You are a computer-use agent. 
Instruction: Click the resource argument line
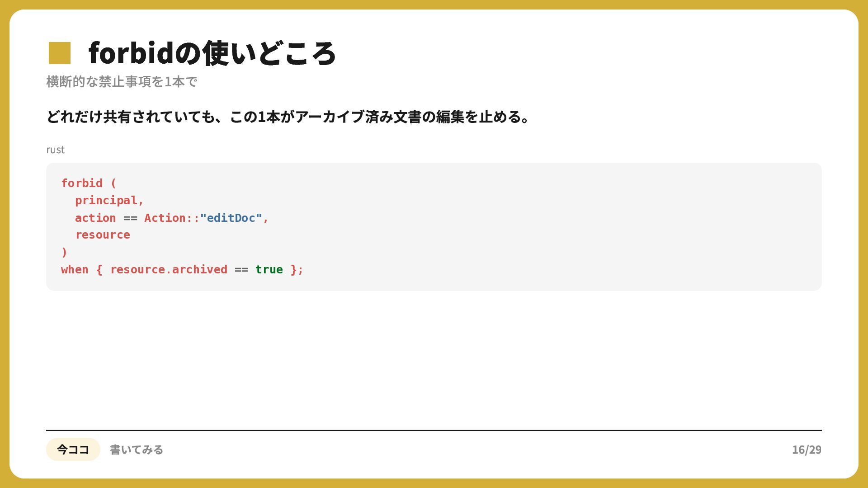pos(103,235)
